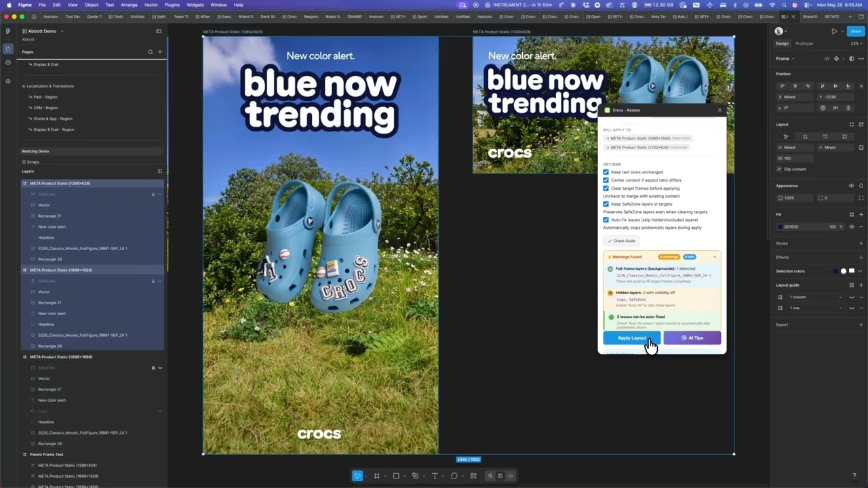Uncheck Keep SafeZone layers in targets
The width and height of the screenshot is (868, 488).
click(606, 204)
